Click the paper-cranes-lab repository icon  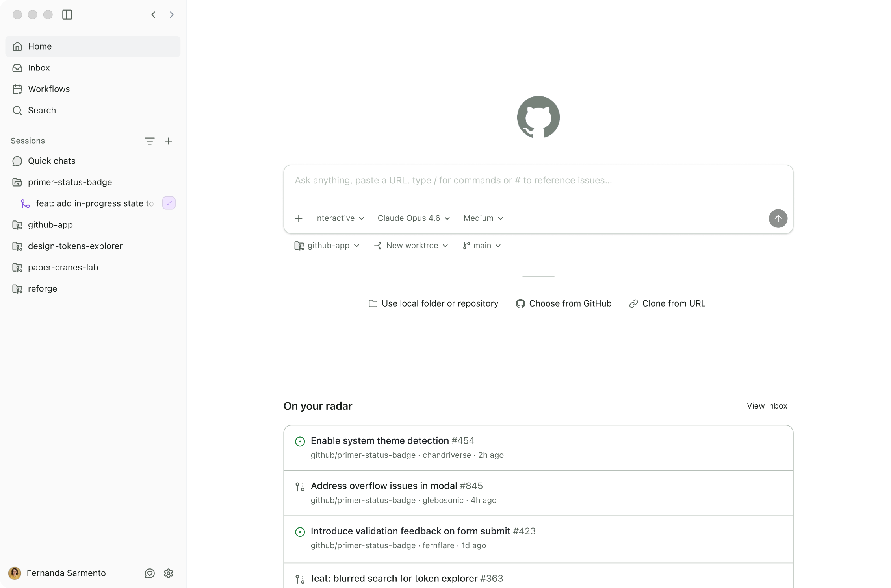pyautogui.click(x=17, y=268)
